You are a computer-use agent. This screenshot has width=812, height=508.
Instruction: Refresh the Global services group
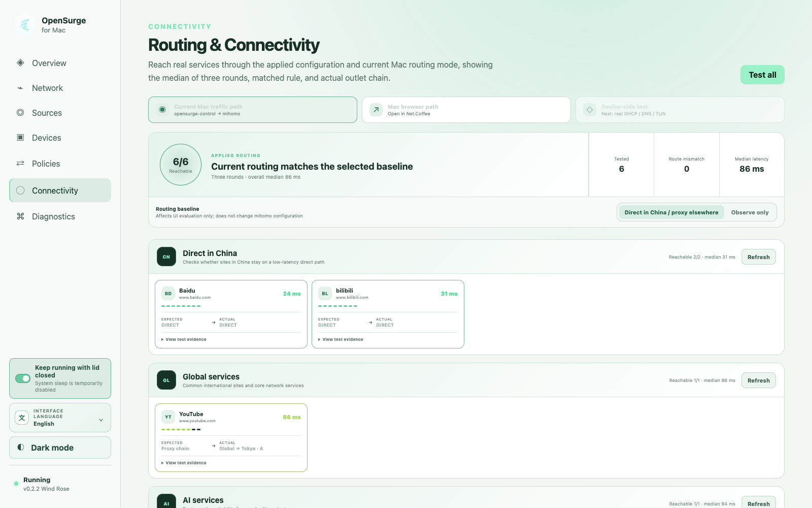[x=758, y=380]
